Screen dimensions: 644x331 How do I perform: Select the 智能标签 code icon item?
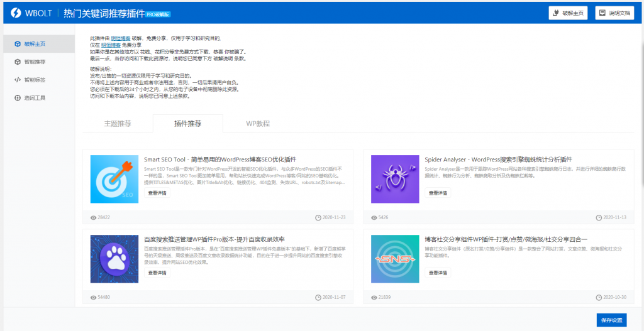coord(34,80)
